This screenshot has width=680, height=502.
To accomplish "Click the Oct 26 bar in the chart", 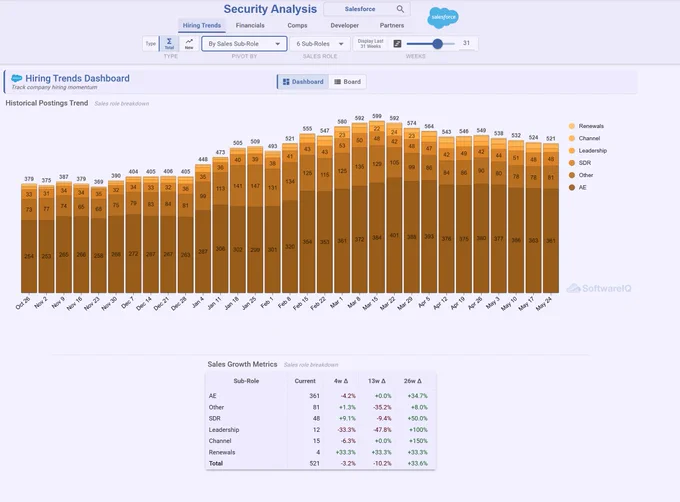I will pos(29,238).
